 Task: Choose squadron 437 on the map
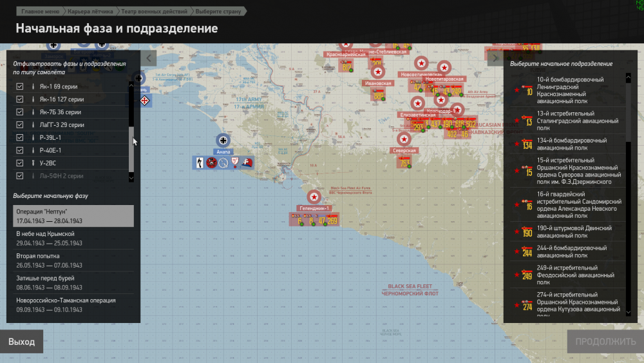[435, 123]
